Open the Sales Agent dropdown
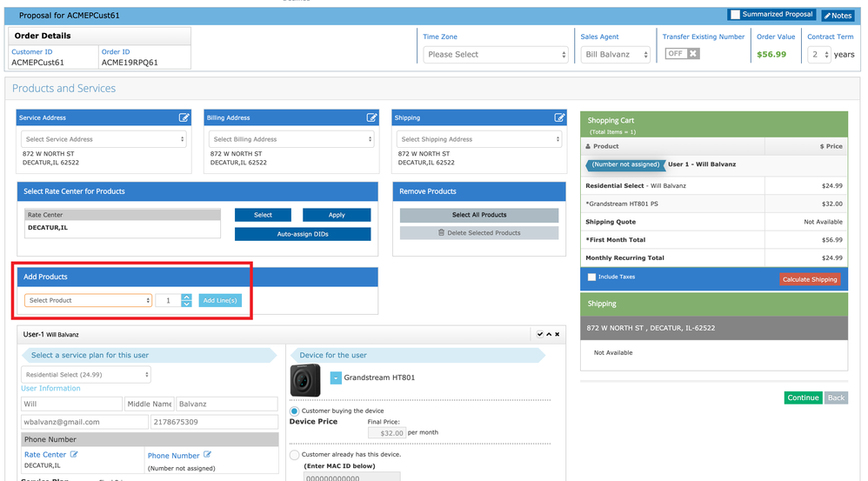Screen dimensions: 868x481 tap(615, 54)
